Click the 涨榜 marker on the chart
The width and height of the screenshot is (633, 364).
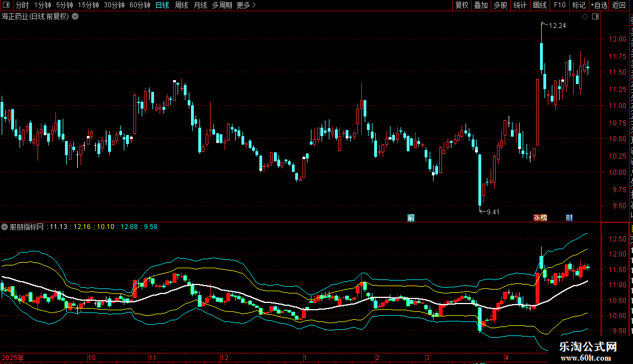click(x=540, y=218)
